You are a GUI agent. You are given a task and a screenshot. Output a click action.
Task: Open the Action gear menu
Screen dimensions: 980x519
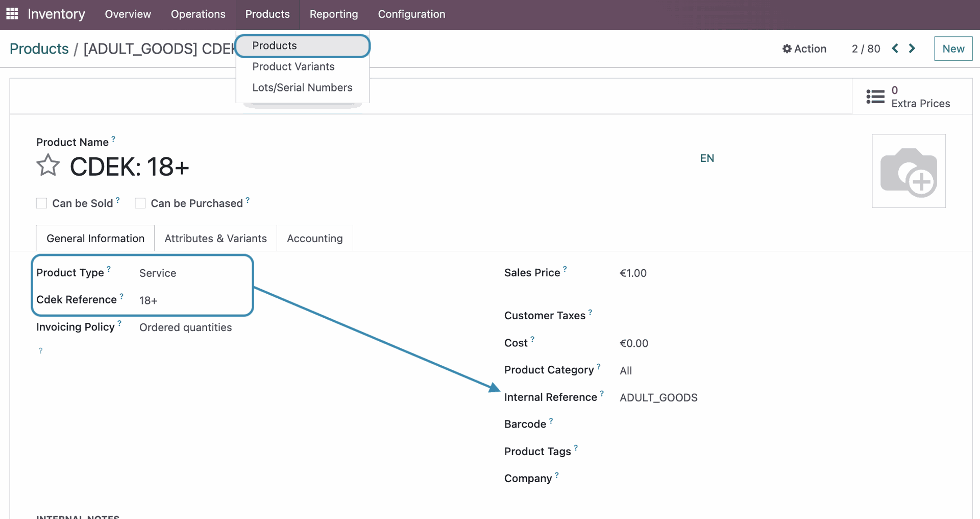804,49
